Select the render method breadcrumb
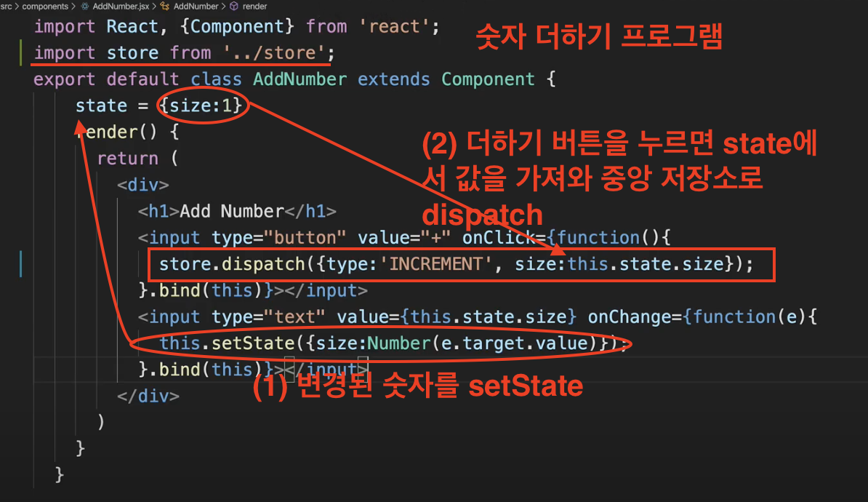The height and width of the screenshot is (502, 868). [x=254, y=6]
